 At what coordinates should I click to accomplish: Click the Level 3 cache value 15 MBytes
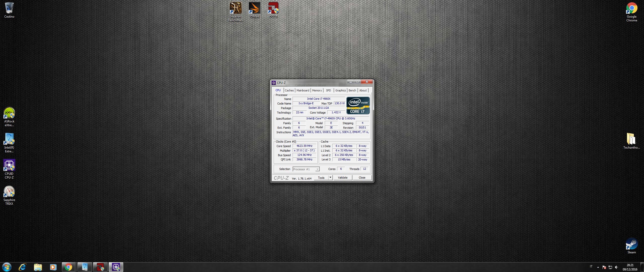click(344, 159)
